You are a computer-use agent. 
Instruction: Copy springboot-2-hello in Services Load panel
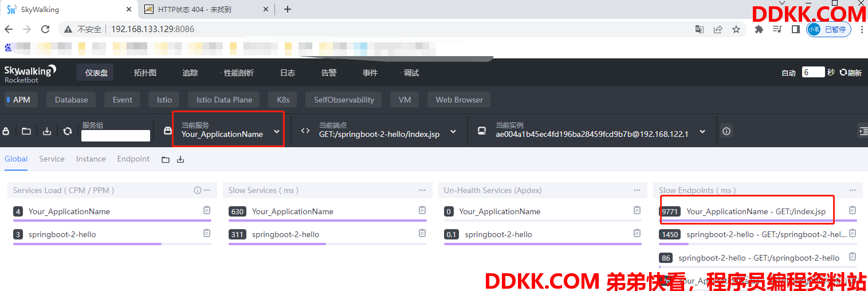[207, 233]
